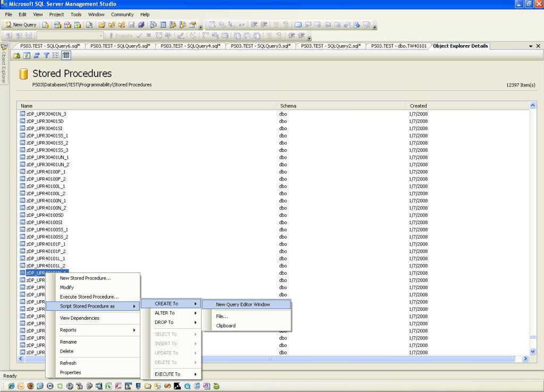
Task: Click the vertical scrollbar down arrow
Action: (532, 352)
